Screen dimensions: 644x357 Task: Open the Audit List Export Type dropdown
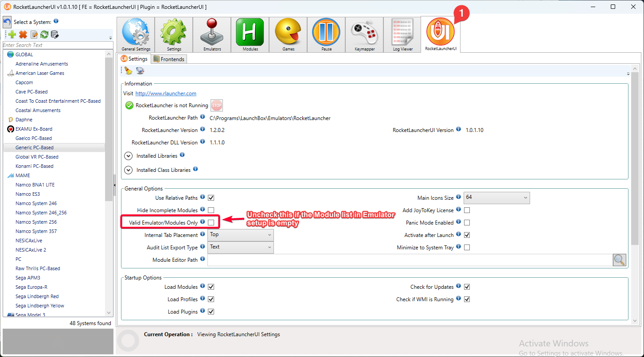click(x=241, y=248)
